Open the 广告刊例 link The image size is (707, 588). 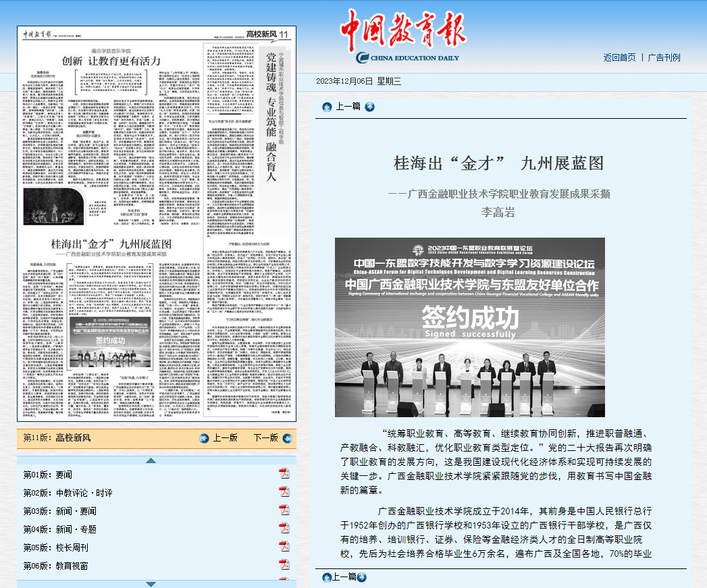click(x=664, y=57)
